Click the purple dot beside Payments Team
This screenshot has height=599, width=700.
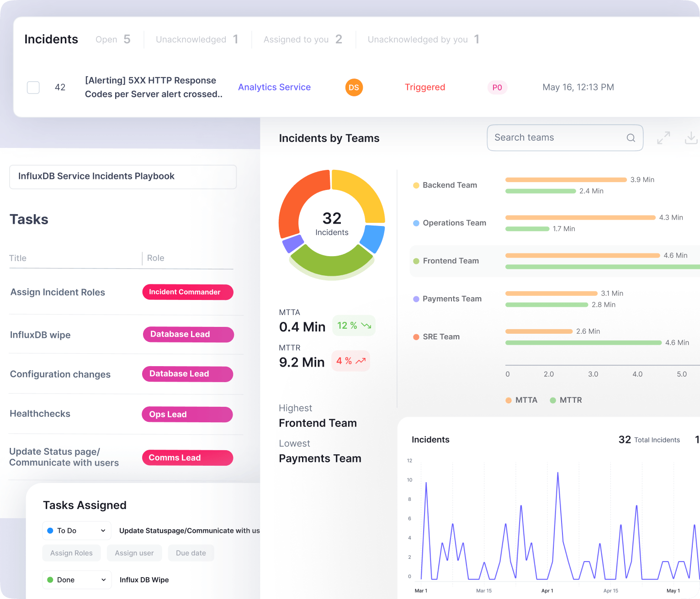coord(416,299)
